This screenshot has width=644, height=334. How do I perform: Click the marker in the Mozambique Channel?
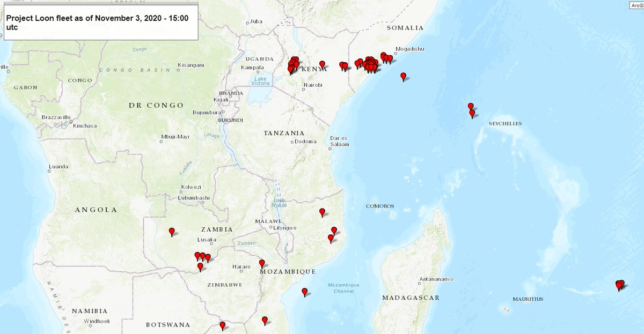[x=305, y=292]
